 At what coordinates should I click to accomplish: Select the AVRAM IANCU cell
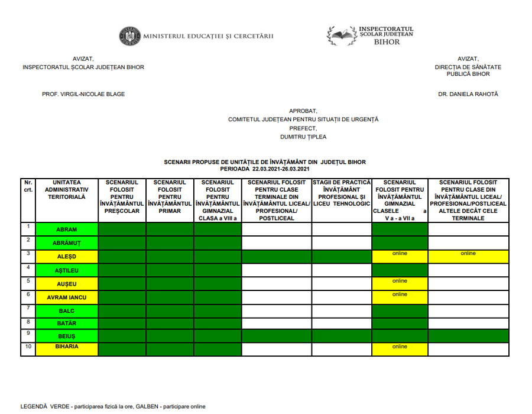click(66, 297)
